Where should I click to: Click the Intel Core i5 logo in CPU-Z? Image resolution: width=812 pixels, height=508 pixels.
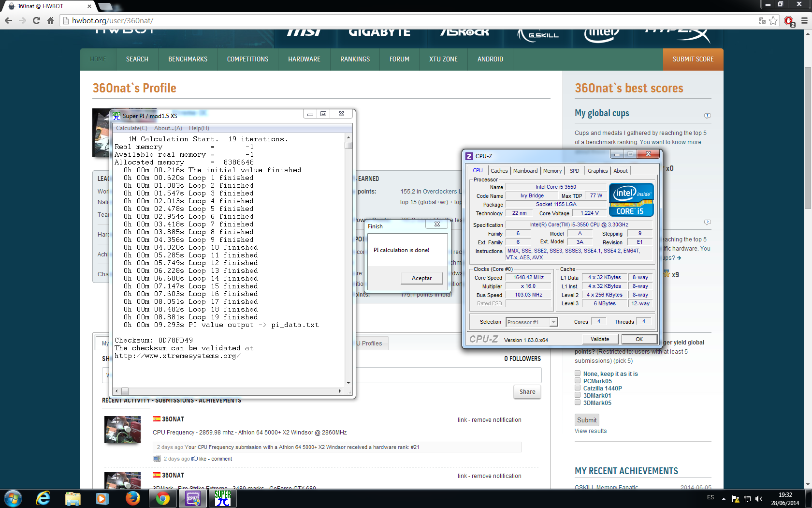click(x=631, y=199)
